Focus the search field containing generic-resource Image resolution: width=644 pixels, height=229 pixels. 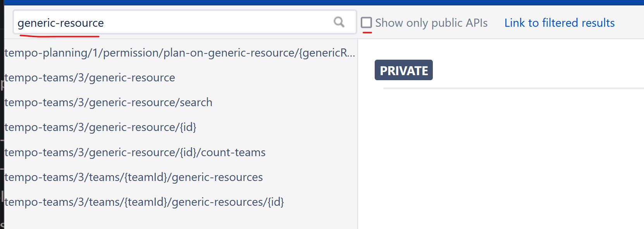click(170, 23)
